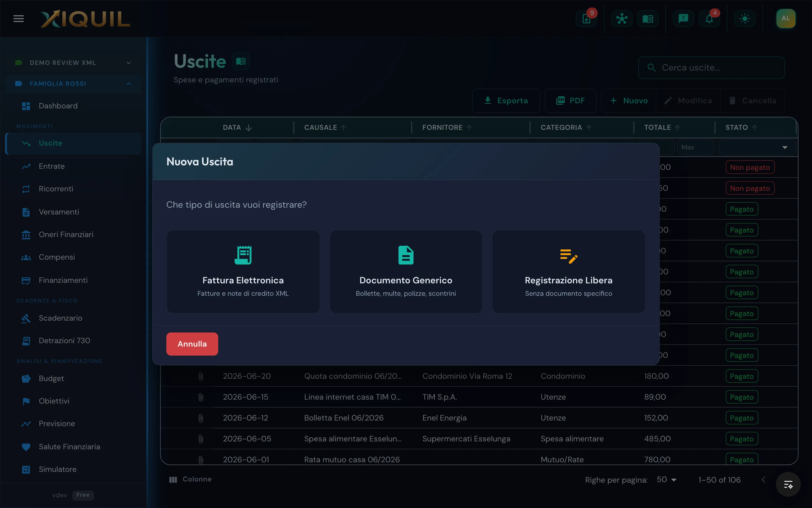Click the Detrazioni 730 receipt icon
812x508 pixels.
coord(26,341)
